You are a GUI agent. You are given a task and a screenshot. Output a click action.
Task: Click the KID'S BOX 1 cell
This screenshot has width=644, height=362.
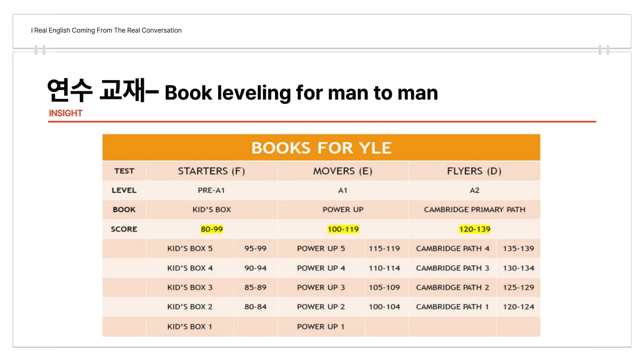click(190, 327)
